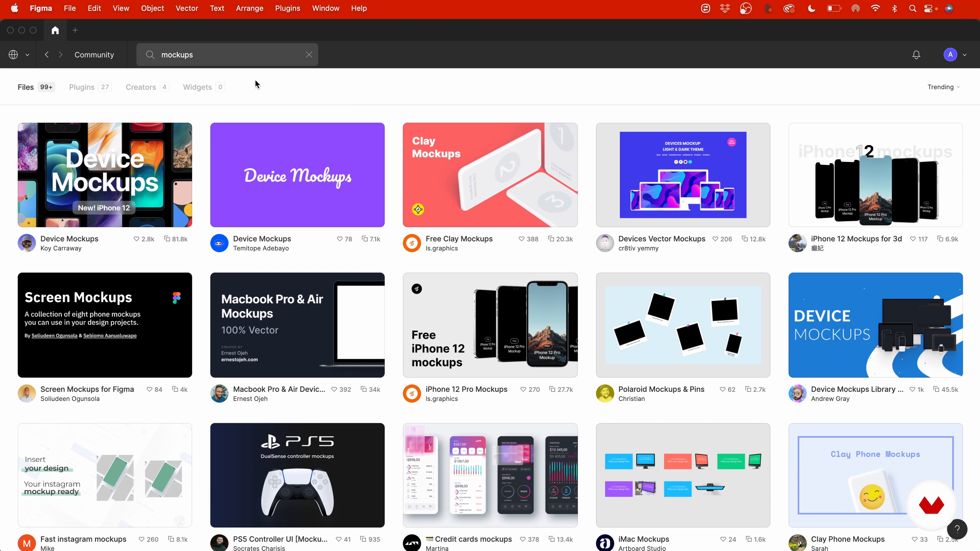The width and height of the screenshot is (980, 551).
Task: Duplicate Device Mockups by Koy Carraway
Action: [x=167, y=239]
